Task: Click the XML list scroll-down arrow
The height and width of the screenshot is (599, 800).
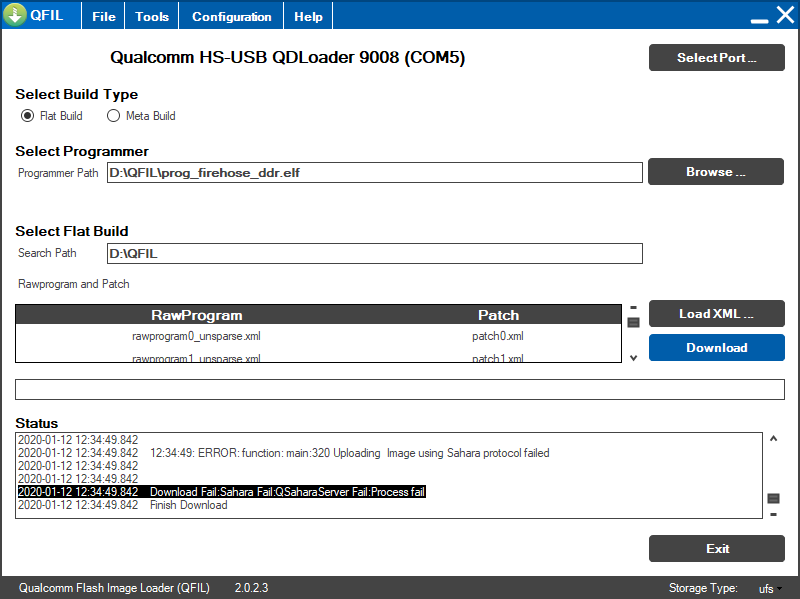Action: [633, 358]
